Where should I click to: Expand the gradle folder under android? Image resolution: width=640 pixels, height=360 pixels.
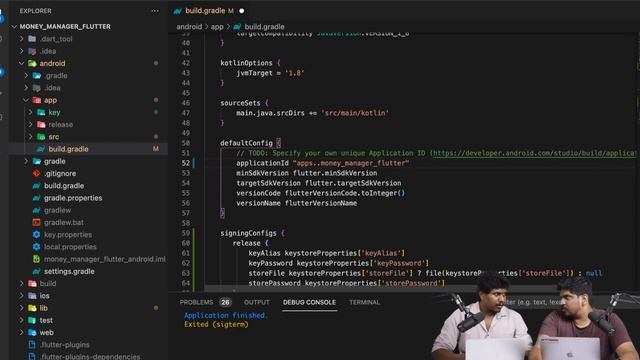point(26,161)
